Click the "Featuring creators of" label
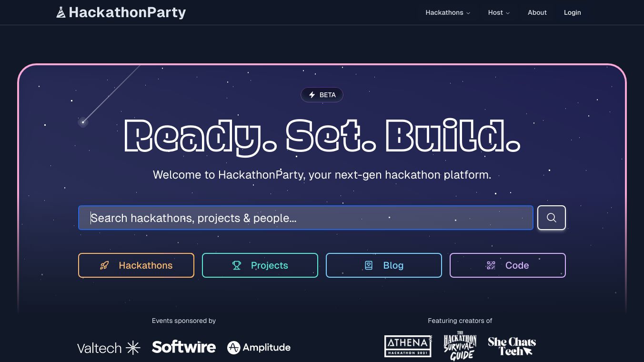644x362 pixels. [460, 321]
